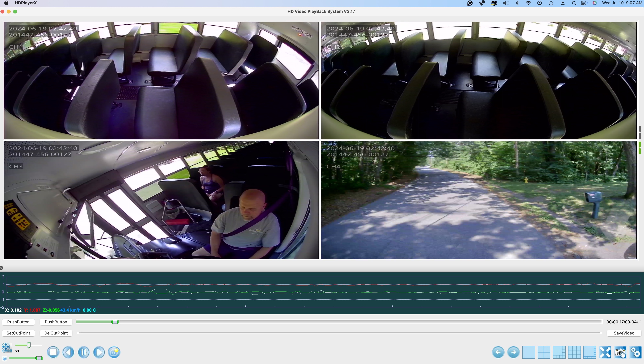Select the 2x2 four-camera layout
Viewport: 644px width, 364px height.
544,352
